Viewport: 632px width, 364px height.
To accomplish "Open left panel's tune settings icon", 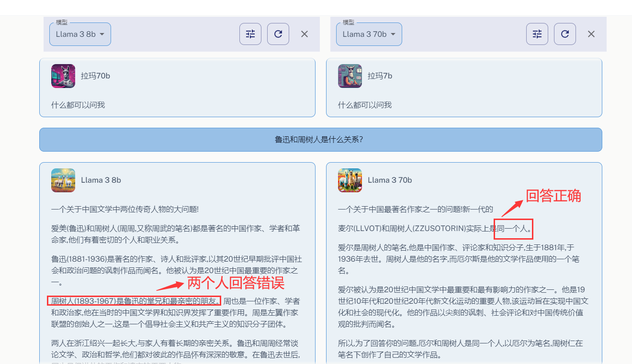I will pyautogui.click(x=250, y=34).
